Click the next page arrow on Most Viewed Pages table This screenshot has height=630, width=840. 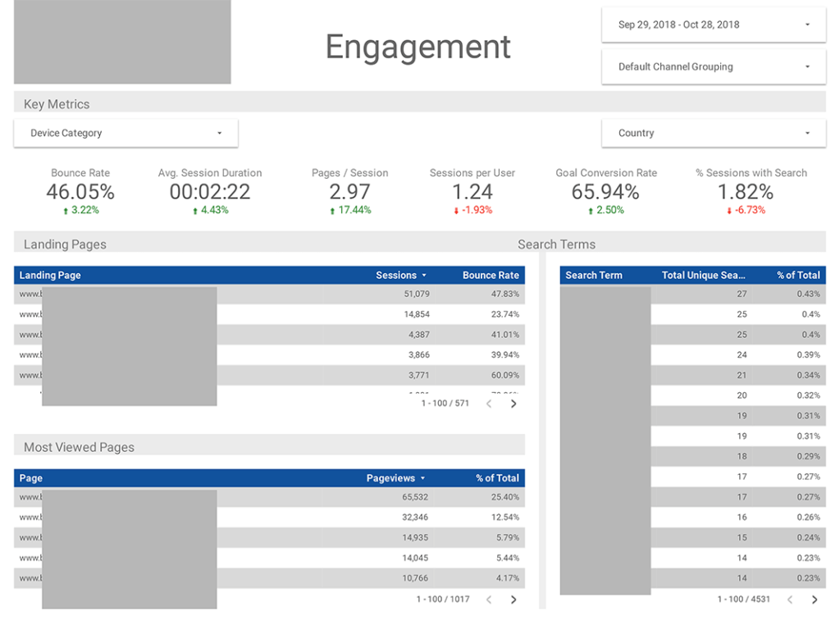(x=514, y=600)
